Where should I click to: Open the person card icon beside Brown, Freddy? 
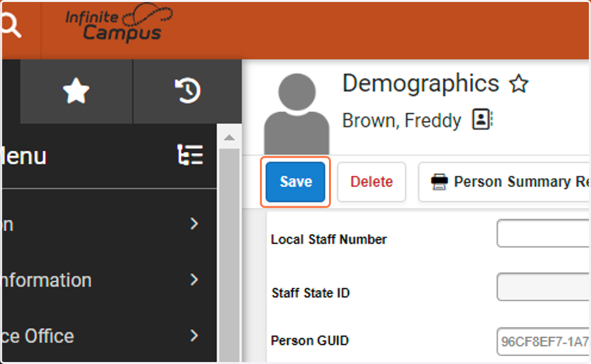[483, 120]
